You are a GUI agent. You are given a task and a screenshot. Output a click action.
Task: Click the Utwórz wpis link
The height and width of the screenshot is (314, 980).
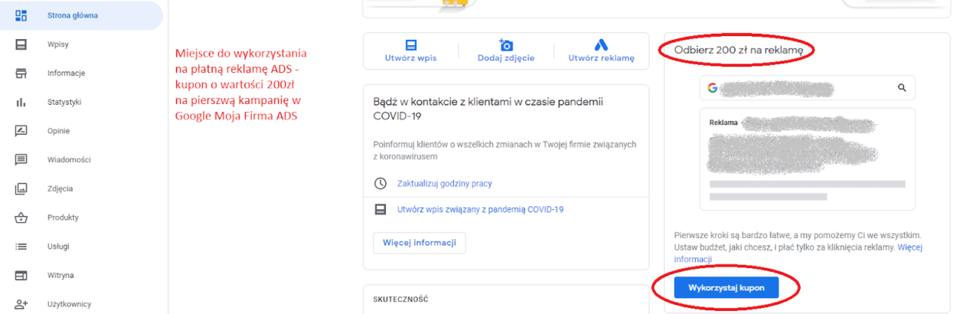pos(410,58)
